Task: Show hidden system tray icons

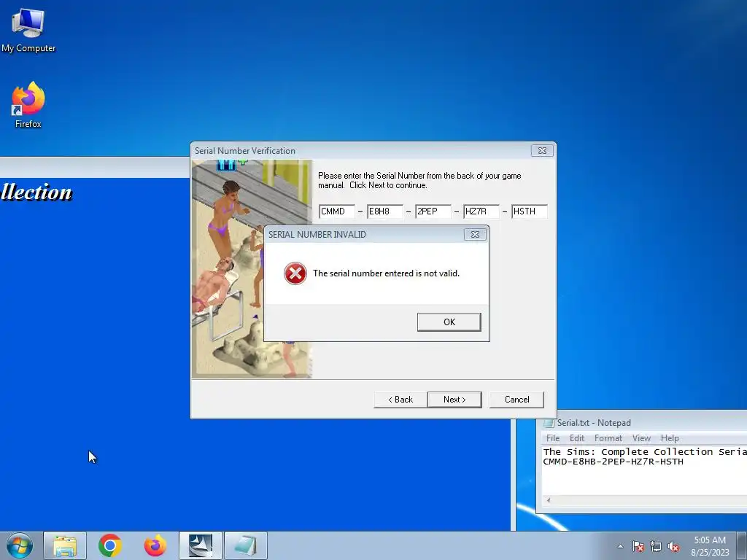Action: click(x=620, y=546)
